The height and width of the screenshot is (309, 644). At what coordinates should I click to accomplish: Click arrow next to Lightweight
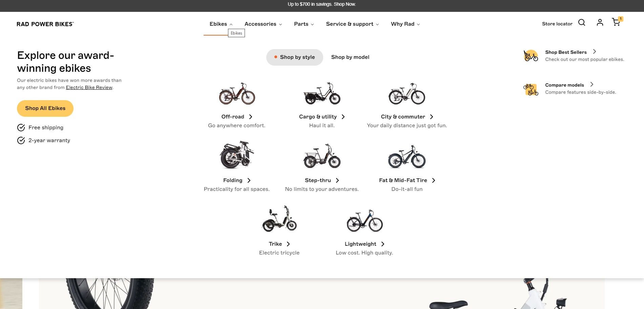(383, 244)
